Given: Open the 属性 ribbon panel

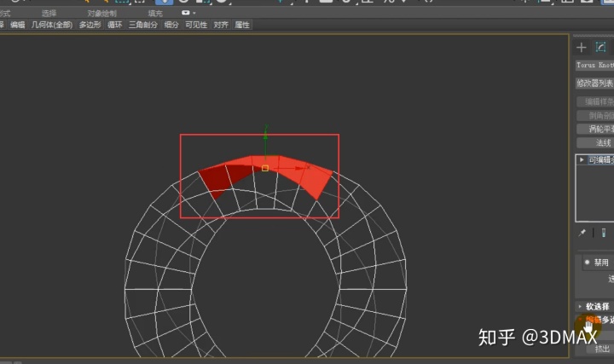Looking at the screenshot, I should coord(242,25).
